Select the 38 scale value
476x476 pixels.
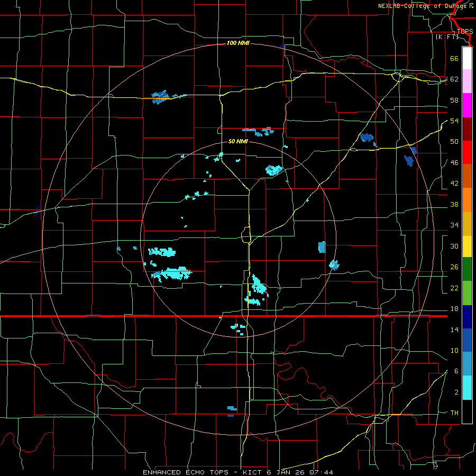coord(454,205)
